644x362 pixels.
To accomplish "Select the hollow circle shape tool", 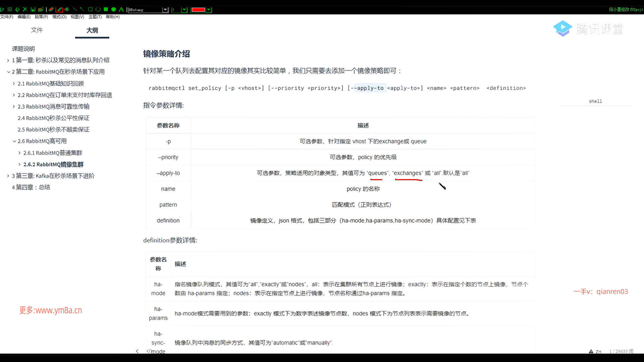I will tap(98, 9).
